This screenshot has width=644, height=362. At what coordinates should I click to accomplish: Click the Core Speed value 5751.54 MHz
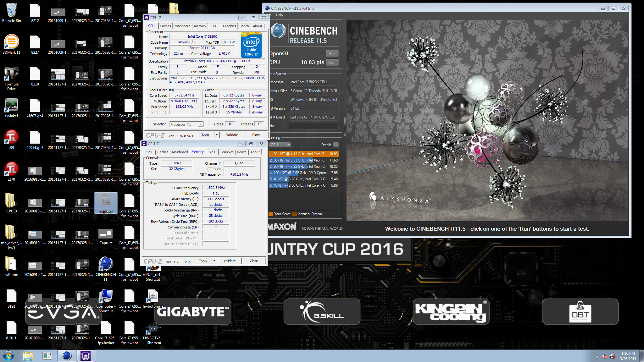[184, 95]
